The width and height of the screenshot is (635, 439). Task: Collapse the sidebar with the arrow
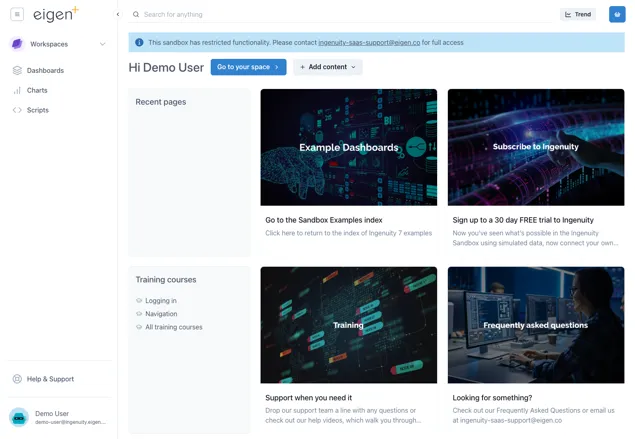(x=118, y=15)
